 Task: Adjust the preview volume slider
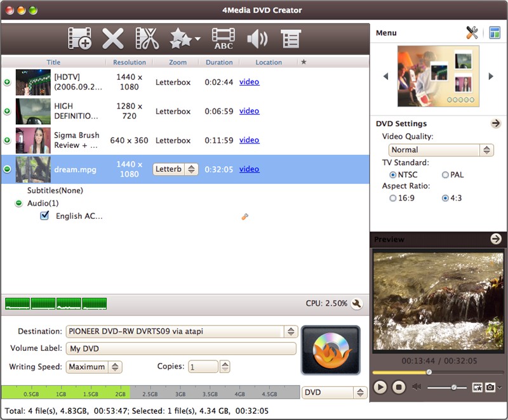click(x=454, y=386)
